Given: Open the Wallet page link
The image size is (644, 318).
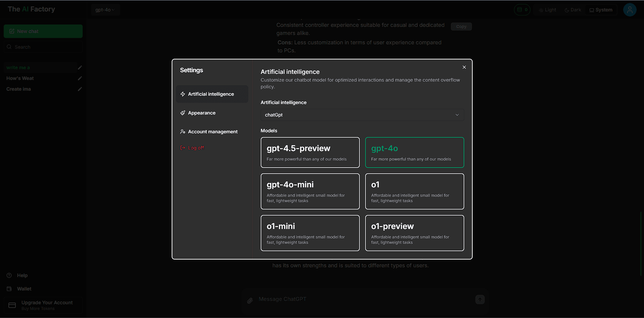Looking at the screenshot, I should 24,289.
